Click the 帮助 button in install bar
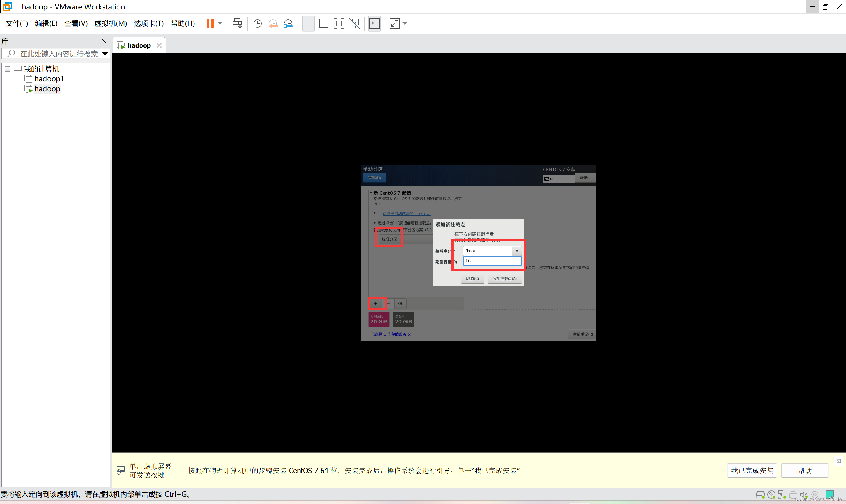The width and height of the screenshot is (846, 504). pos(805,471)
